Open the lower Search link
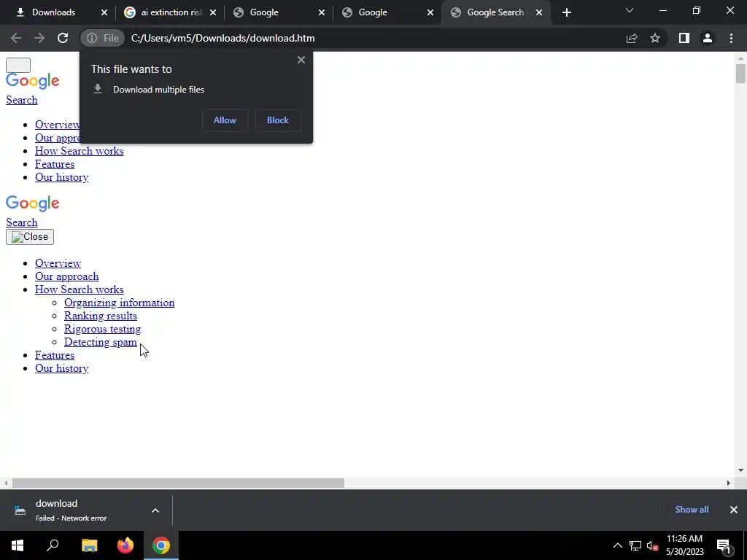The image size is (747, 560). 21,222
